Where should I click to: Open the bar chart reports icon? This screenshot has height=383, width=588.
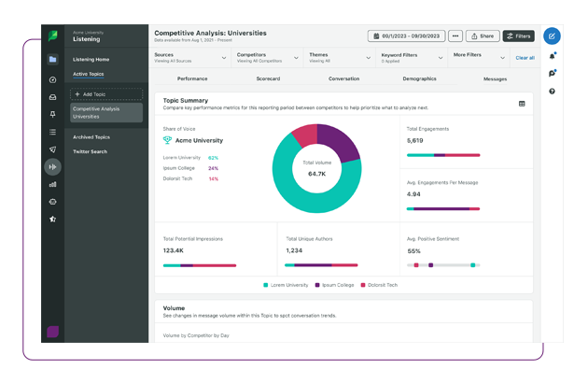pos(53,184)
